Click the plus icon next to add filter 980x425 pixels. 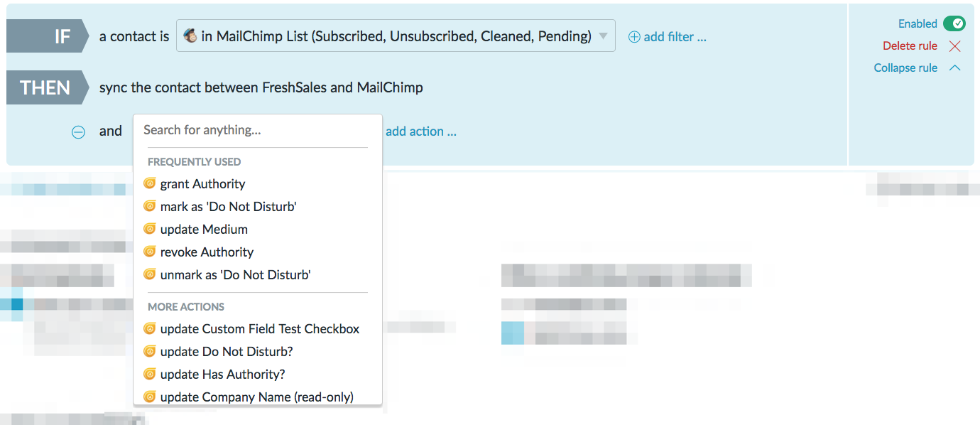(634, 37)
